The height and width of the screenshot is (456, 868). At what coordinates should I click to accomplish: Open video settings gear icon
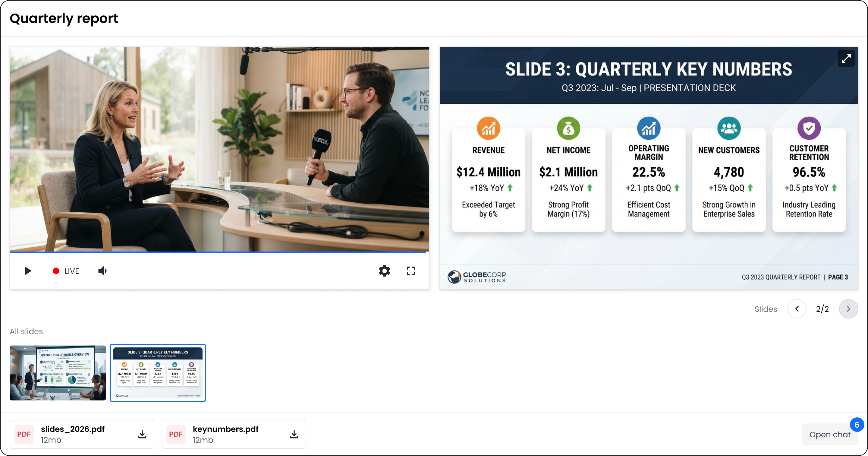[385, 271]
